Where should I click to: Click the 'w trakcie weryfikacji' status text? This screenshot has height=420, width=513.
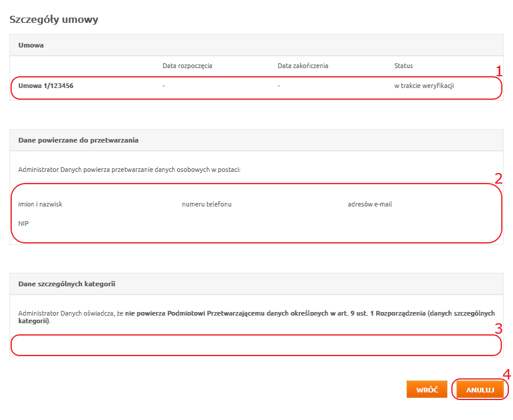point(424,86)
